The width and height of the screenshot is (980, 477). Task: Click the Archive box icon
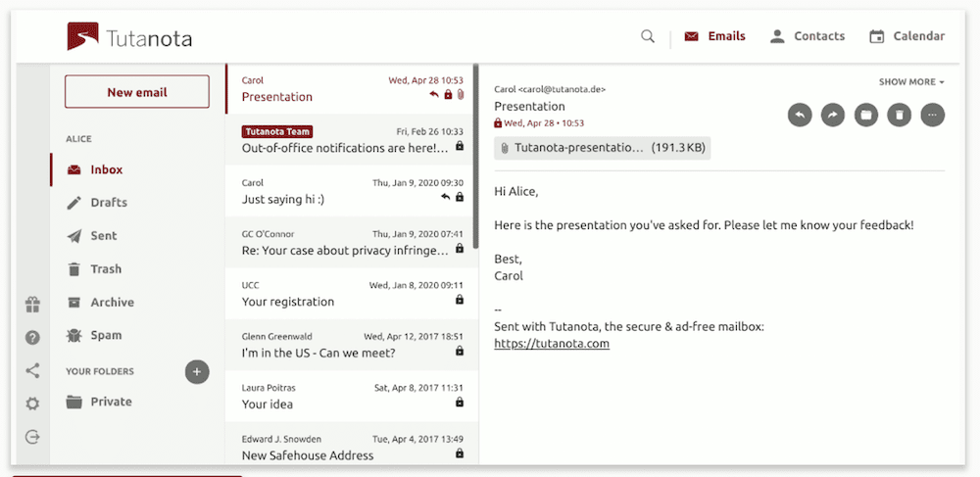[74, 303]
